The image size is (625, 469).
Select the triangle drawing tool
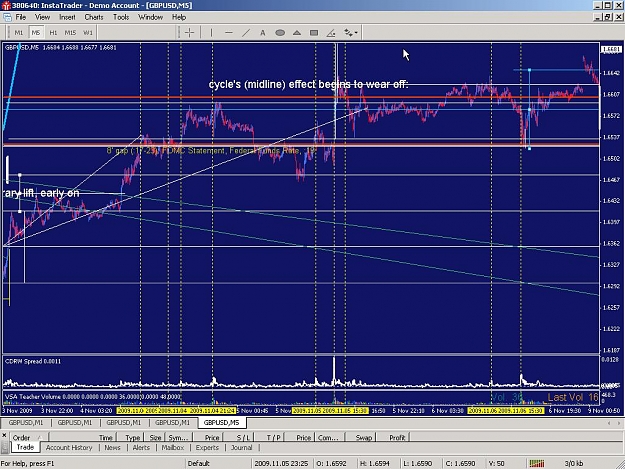point(297,33)
